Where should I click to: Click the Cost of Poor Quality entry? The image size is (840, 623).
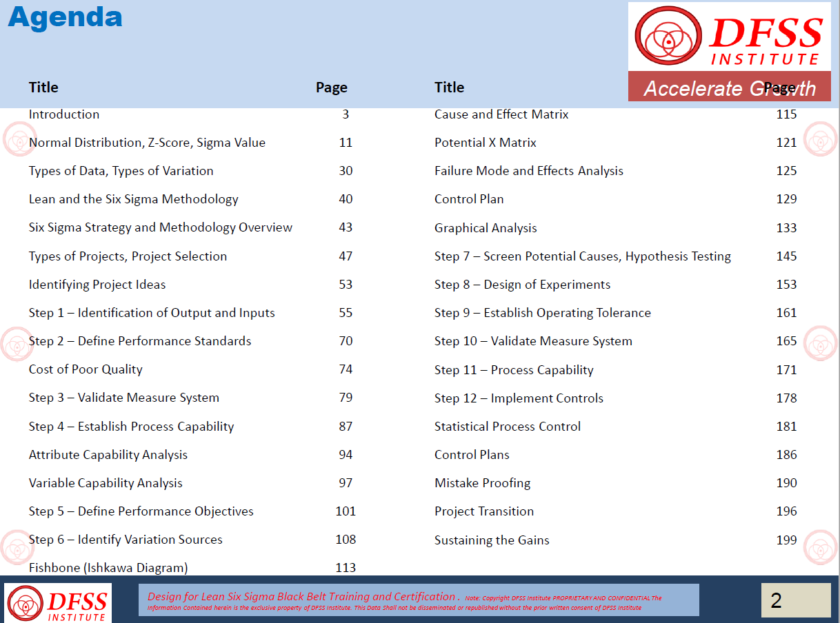tap(86, 369)
